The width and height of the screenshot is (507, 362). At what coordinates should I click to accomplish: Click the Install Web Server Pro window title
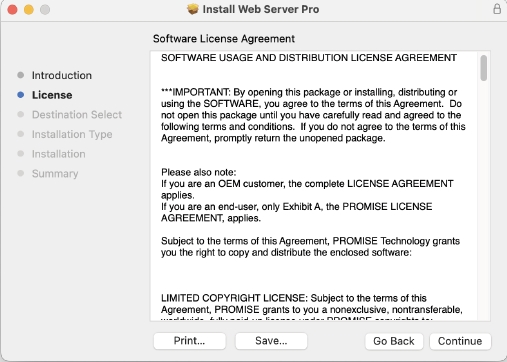(261, 9)
